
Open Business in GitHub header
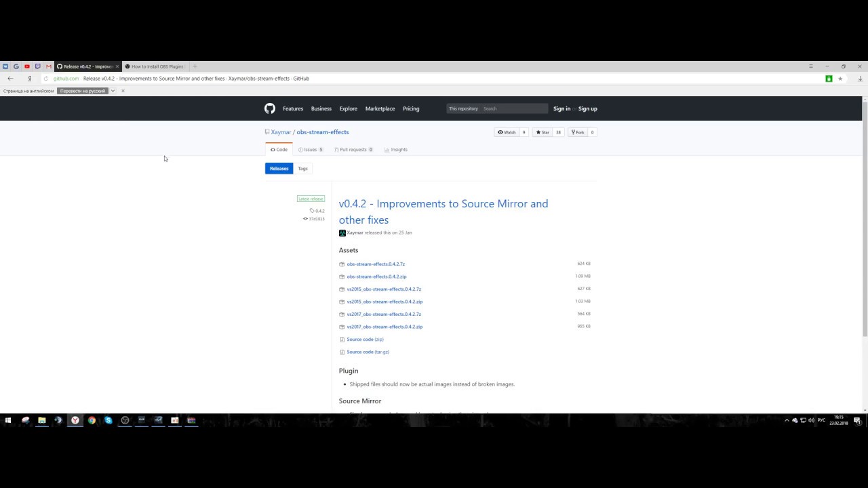[x=321, y=108]
